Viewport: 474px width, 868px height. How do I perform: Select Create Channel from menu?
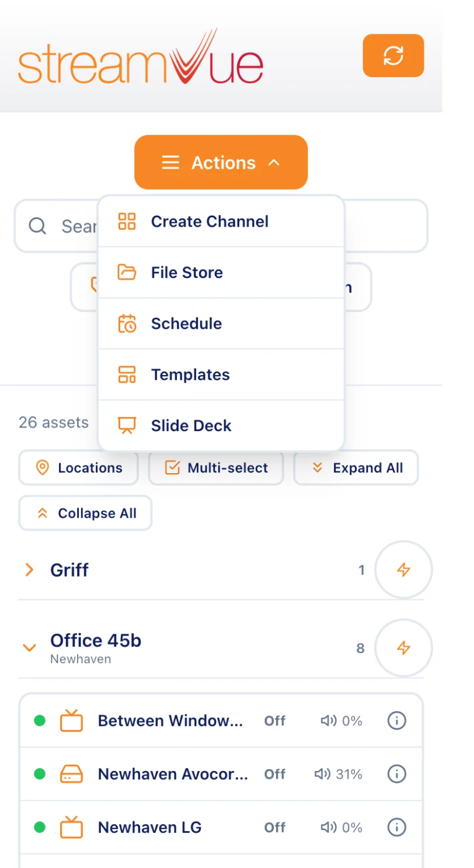pyautogui.click(x=221, y=221)
